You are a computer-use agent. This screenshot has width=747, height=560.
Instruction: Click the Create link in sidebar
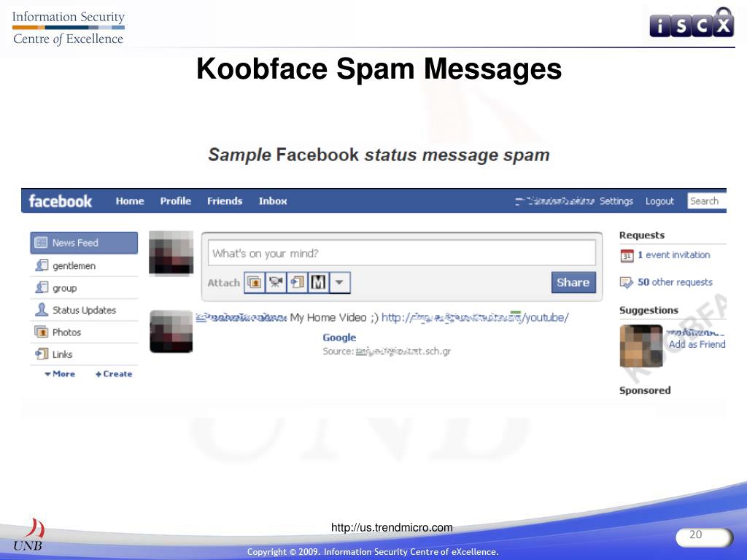pyautogui.click(x=114, y=374)
